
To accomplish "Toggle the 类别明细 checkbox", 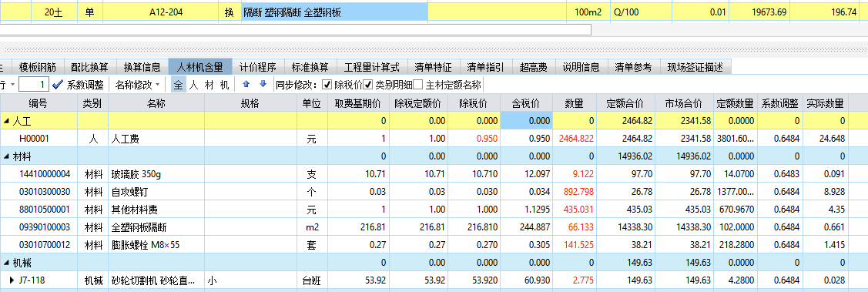I will [368, 85].
